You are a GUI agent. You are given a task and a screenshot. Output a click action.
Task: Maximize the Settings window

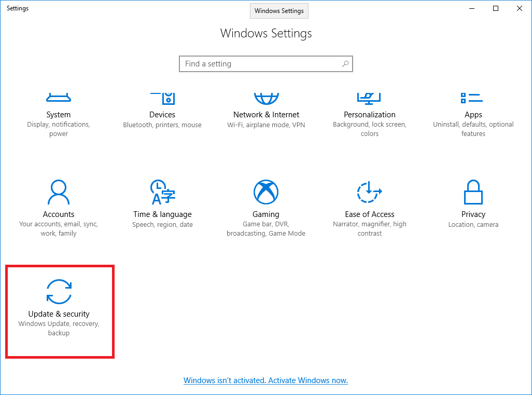click(x=496, y=8)
